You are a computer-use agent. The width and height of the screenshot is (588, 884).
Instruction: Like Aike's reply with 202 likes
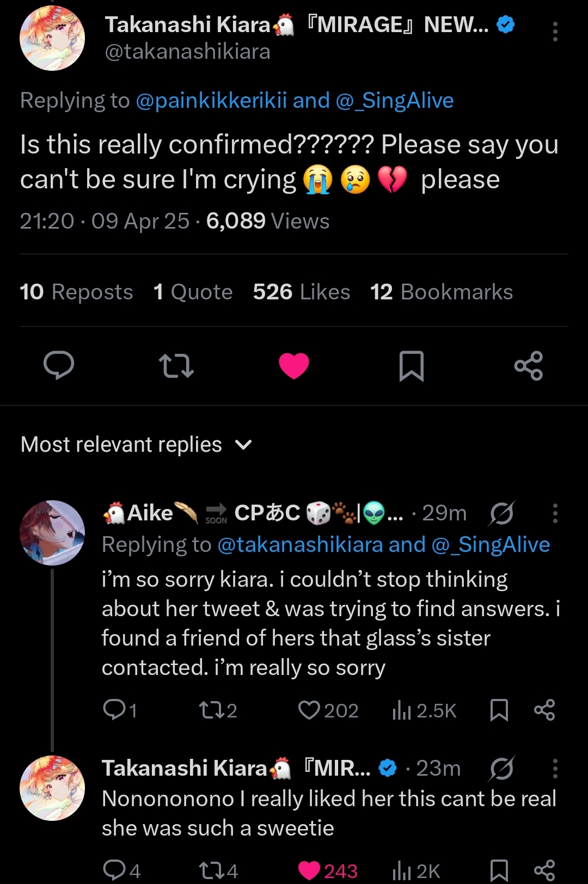pos(310,710)
